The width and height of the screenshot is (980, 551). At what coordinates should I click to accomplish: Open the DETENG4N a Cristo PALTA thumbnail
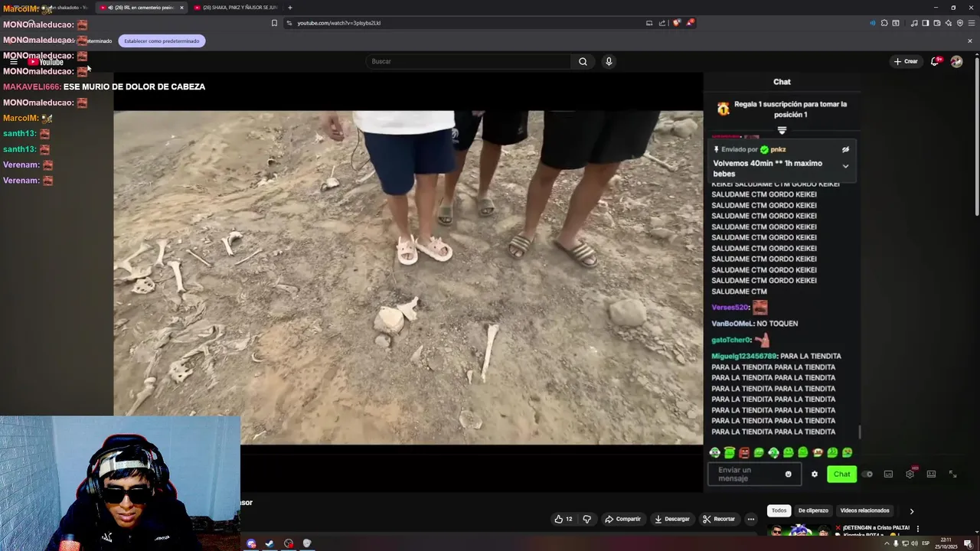(799, 531)
